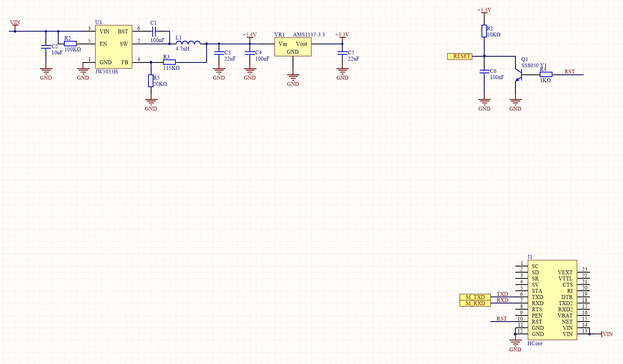Select inductor L1 4.7uH symbol

point(188,42)
